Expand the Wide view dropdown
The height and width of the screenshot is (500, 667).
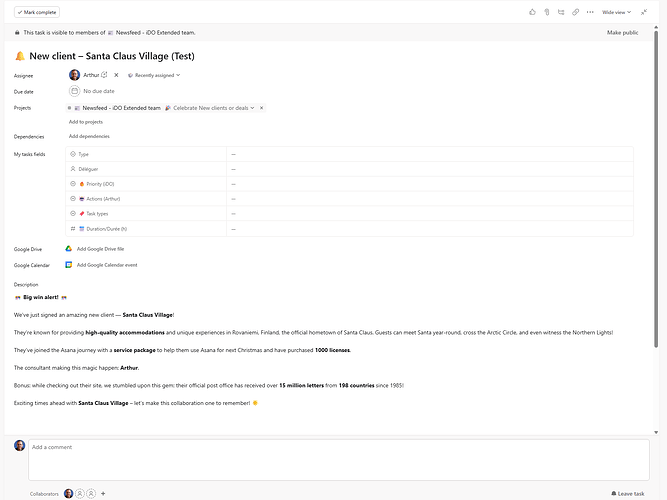616,12
